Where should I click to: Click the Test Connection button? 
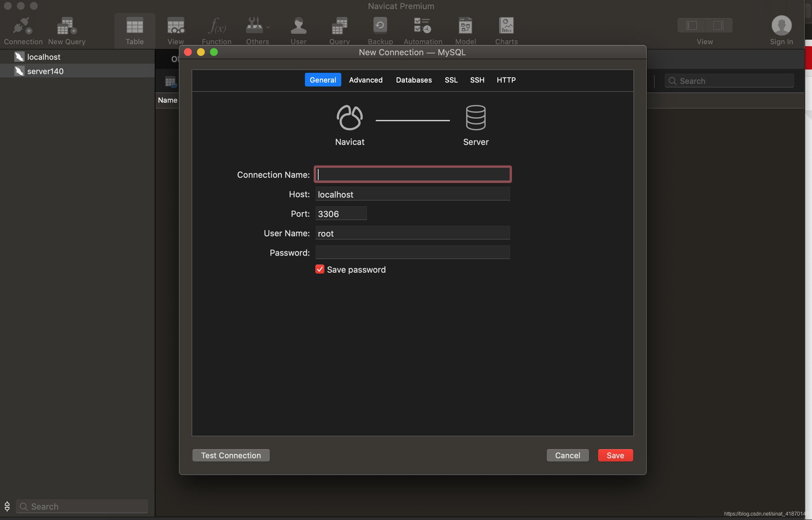coord(231,455)
